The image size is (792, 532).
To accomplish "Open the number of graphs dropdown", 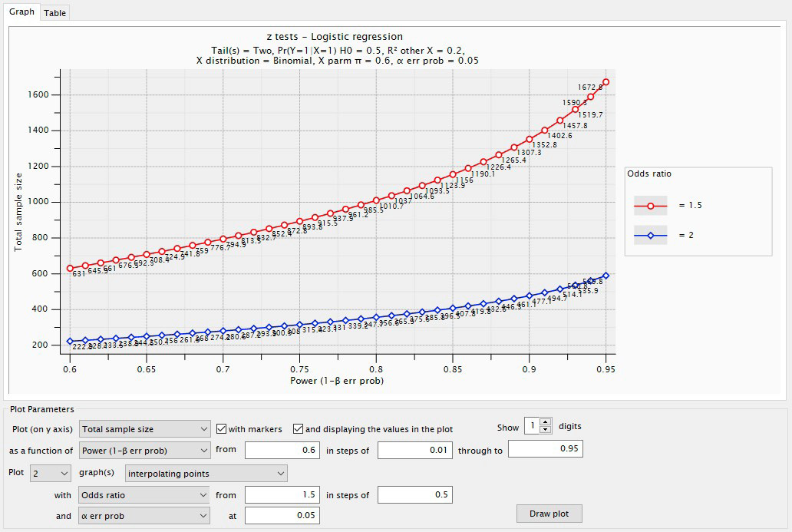I will (51, 474).
